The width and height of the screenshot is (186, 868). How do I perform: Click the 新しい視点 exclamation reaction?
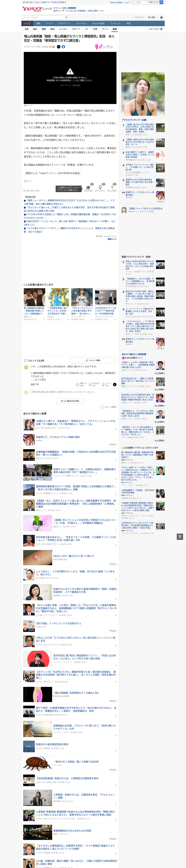click(112, 188)
